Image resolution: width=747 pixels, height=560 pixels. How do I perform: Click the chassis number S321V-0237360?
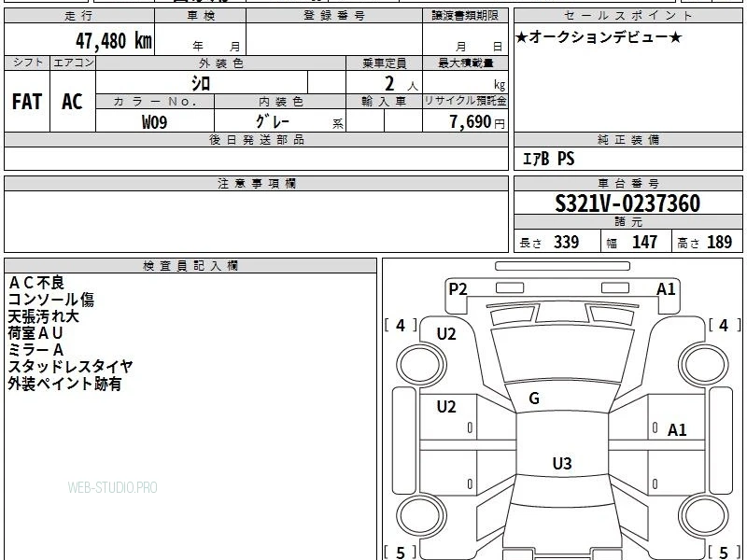coord(627,203)
